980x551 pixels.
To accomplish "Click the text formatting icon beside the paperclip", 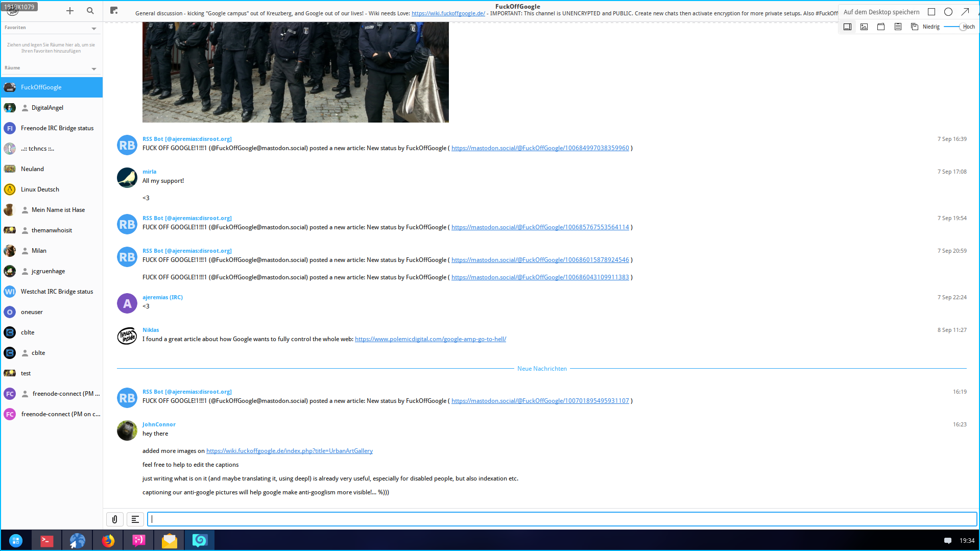I will tap(135, 519).
